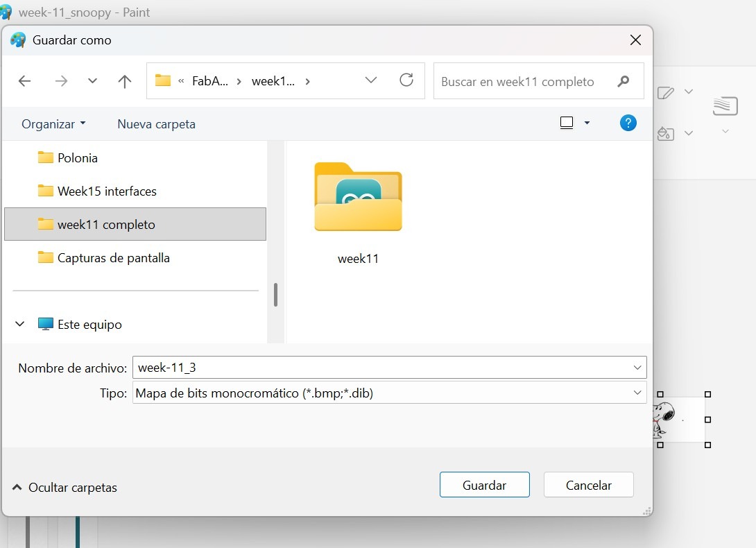Click pencil edit icon in Paint window
Viewport: 756px width, 548px height.
pos(666,92)
